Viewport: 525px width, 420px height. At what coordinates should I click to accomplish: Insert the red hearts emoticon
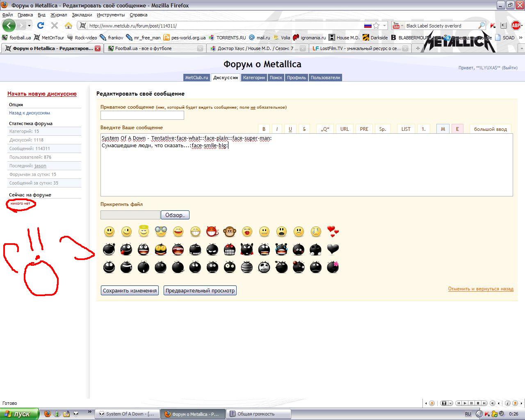click(333, 232)
